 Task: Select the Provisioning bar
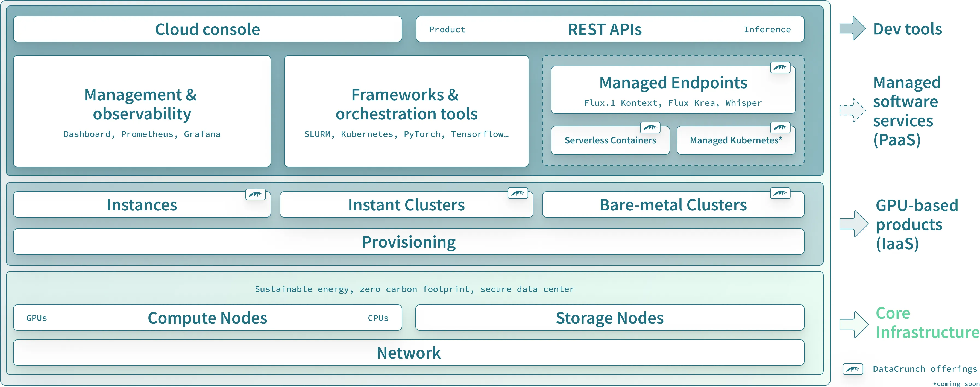point(409,242)
